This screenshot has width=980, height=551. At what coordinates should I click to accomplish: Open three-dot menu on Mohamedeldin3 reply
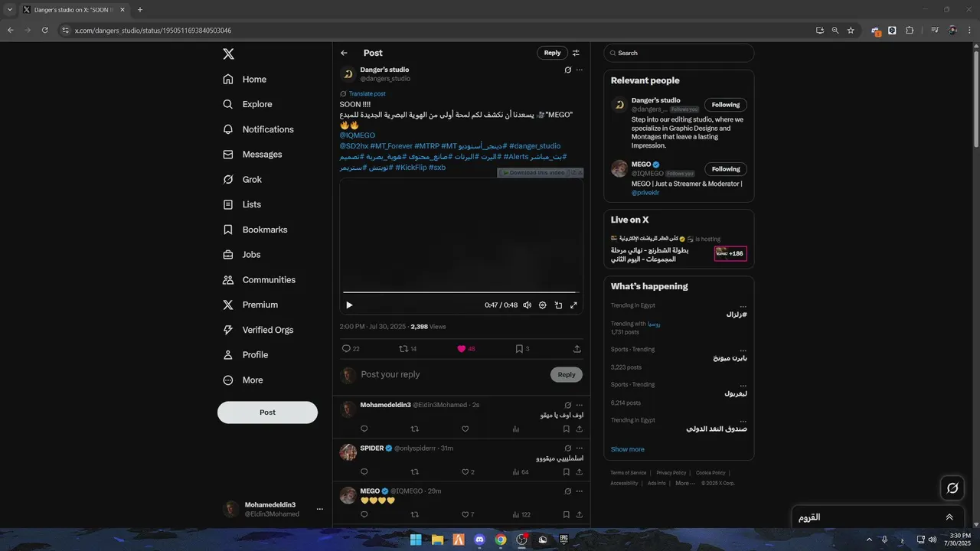click(580, 405)
